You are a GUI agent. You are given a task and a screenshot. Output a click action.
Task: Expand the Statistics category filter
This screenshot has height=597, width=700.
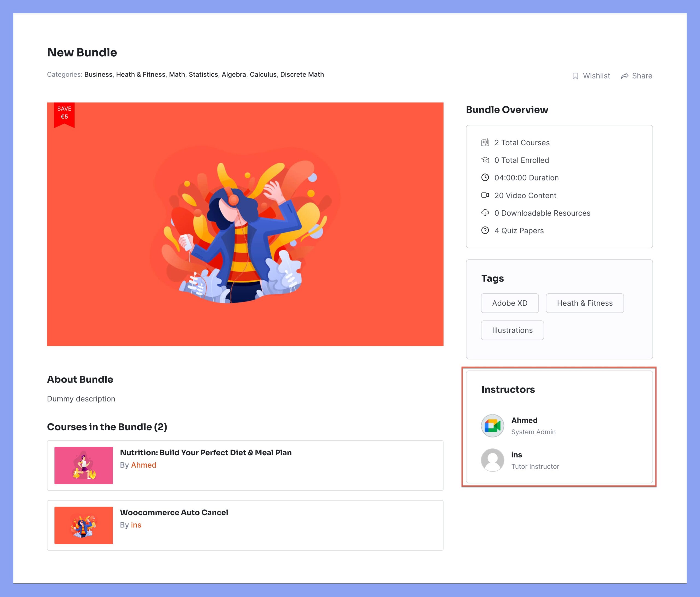[203, 75]
